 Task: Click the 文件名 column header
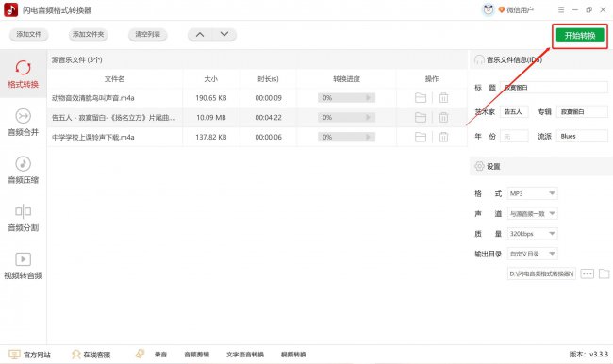[x=114, y=79]
